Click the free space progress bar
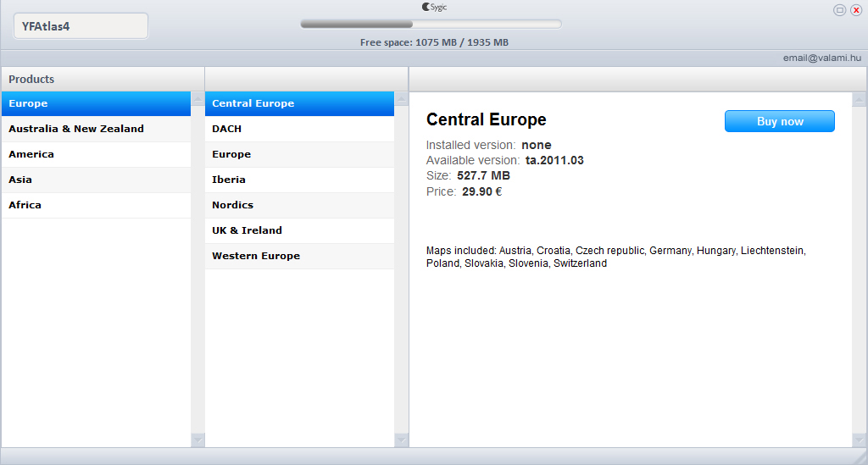This screenshot has width=868, height=465. click(x=431, y=25)
